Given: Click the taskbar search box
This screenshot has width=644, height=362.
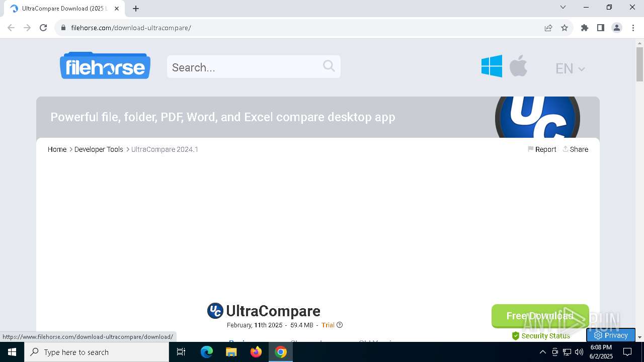Looking at the screenshot, I should pos(97,352).
